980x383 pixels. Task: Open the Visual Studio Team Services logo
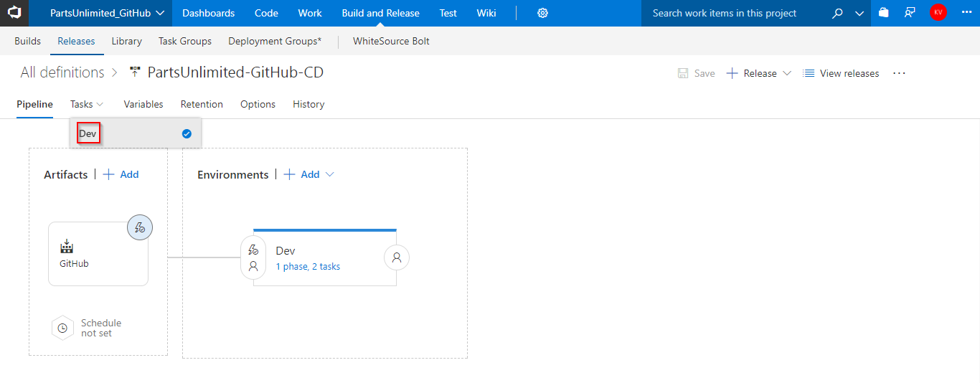14,13
